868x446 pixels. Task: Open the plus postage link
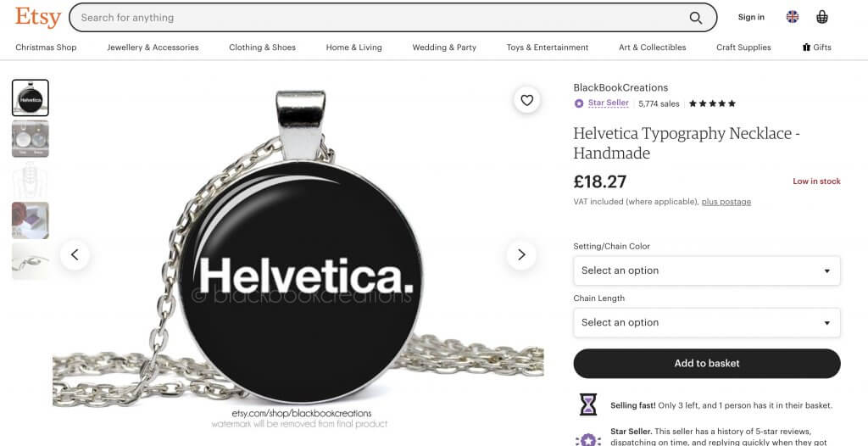coord(726,202)
